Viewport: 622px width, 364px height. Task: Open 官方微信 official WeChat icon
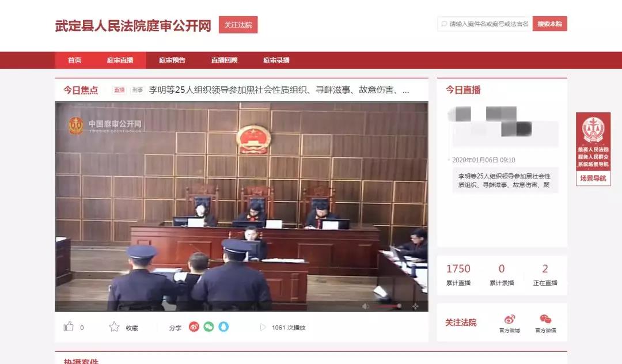click(545, 320)
